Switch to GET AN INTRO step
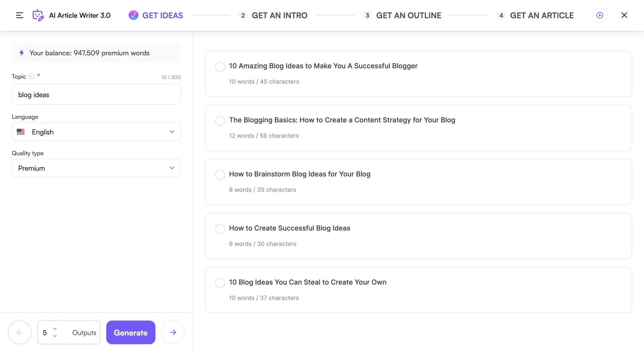This screenshot has height=352, width=644. click(x=279, y=15)
